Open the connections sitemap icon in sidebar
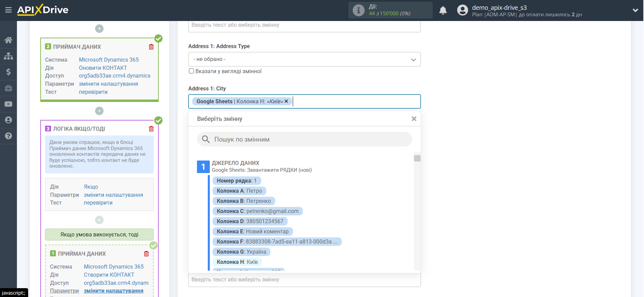This screenshot has height=297, width=644. tap(8, 56)
